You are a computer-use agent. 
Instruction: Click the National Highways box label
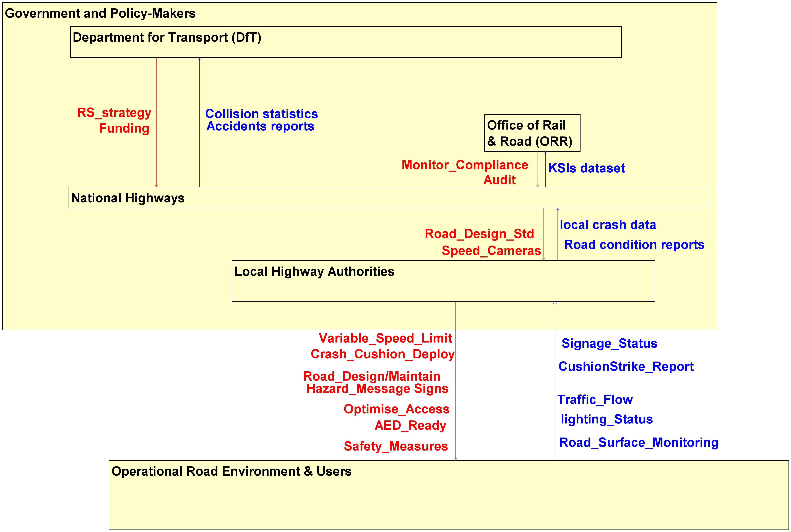[x=128, y=198]
